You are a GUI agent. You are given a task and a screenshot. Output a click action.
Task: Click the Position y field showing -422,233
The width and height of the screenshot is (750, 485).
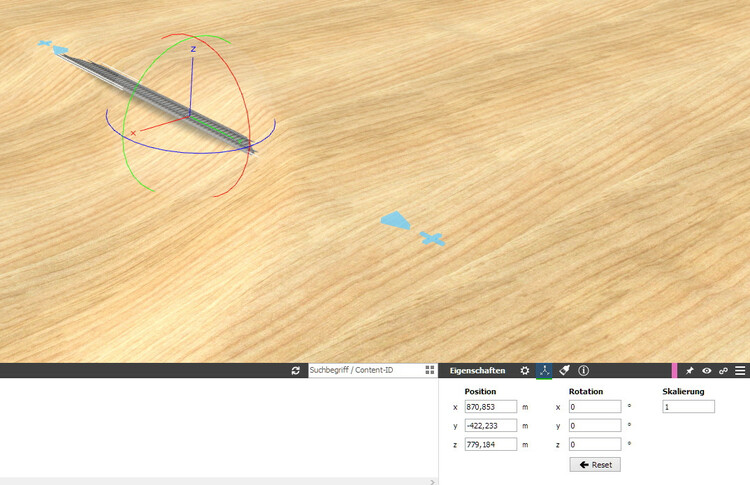[x=491, y=426]
